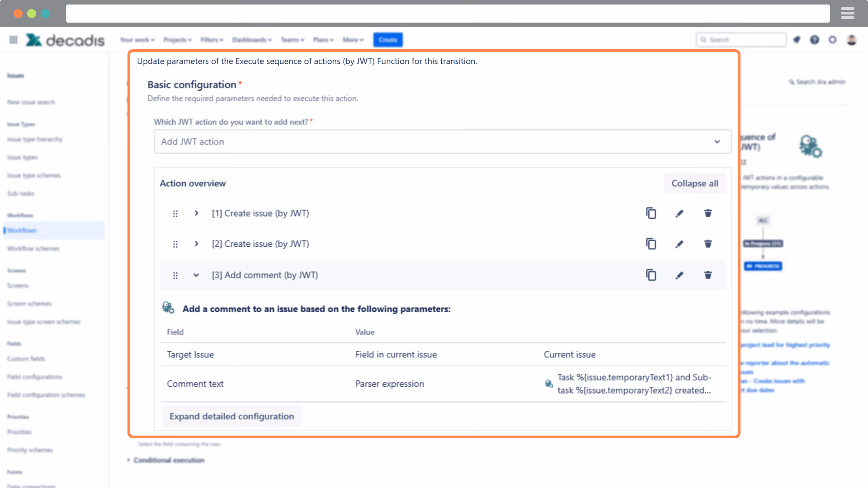Edit the [3] Add comment action
Screen dimensions: 868x488
click(679, 275)
